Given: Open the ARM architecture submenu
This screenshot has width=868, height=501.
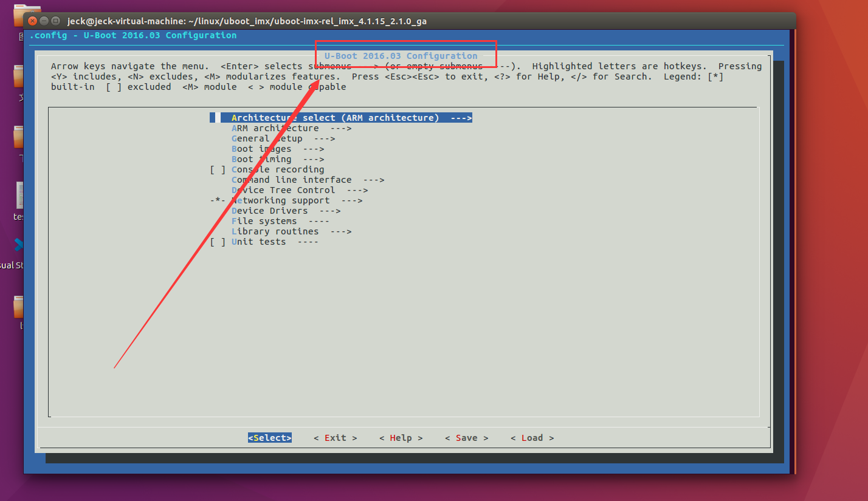Looking at the screenshot, I should coord(291,128).
